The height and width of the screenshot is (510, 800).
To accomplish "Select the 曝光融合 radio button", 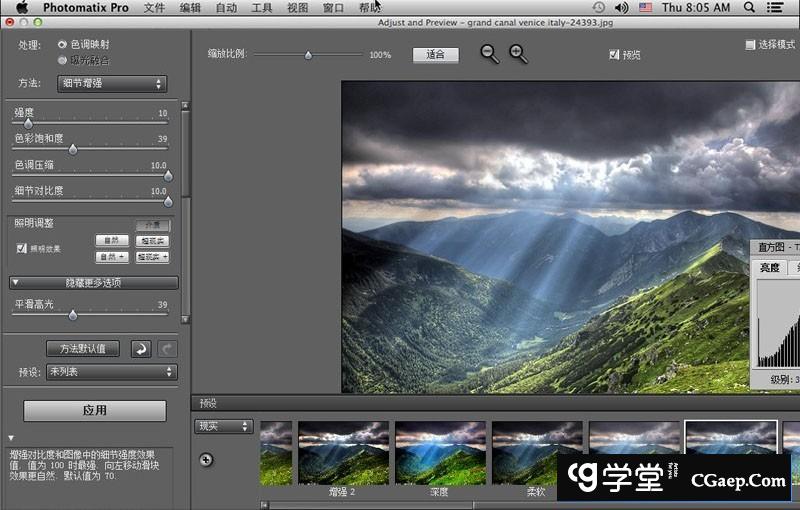I will (62, 60).
